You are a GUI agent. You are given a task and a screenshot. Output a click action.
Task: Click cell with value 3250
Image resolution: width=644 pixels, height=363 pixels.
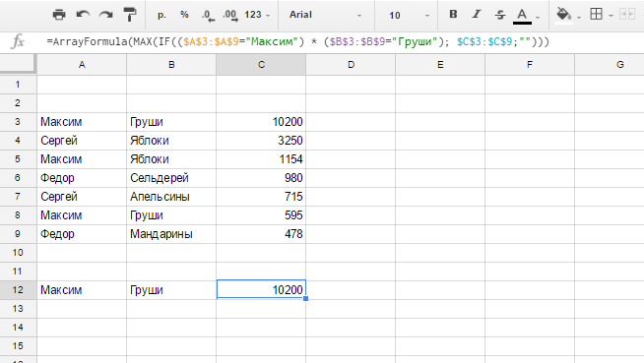coord(261,141)
